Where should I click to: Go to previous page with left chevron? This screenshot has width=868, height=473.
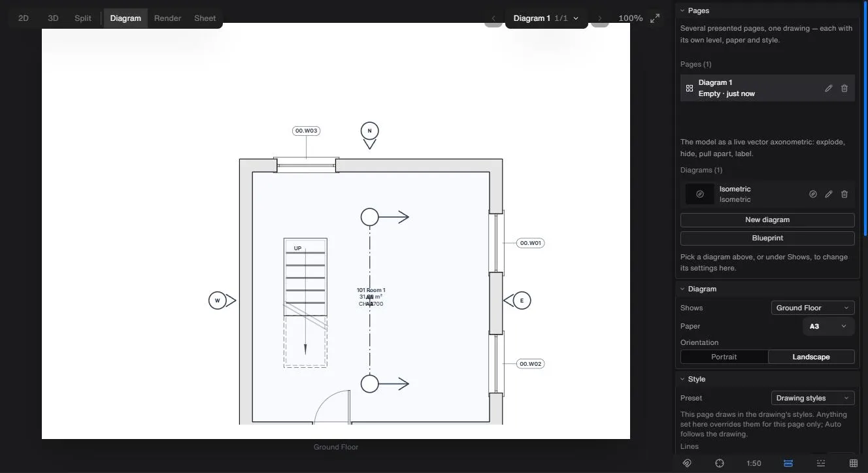click(x=493, y=18)
